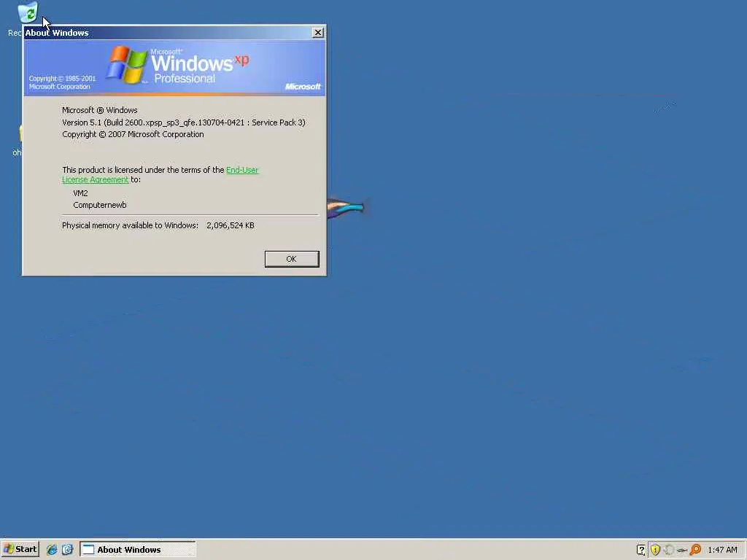
Task: Click the 2,096,524 KB memory value
Action: pos(231,226)
